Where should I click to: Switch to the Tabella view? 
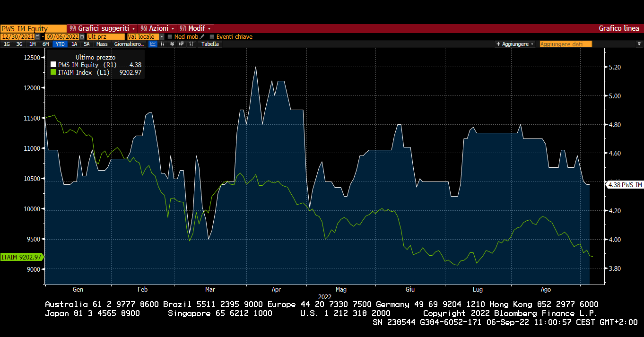pyautogui.click(x=210, y=44)
